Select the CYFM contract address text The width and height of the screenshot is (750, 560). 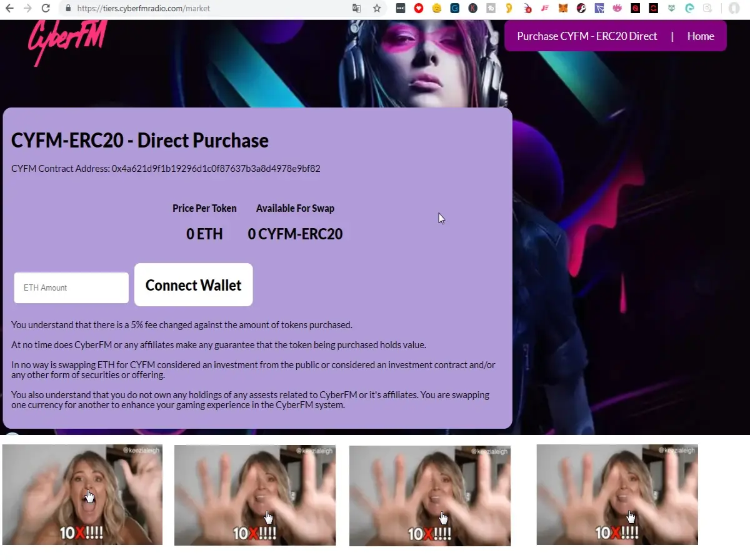pos(216,169)
